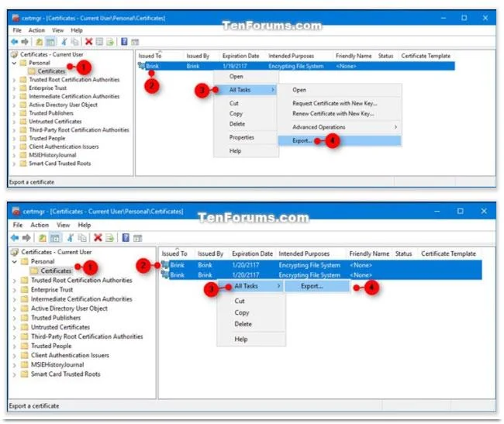Toggle Show/Hide Console Tree in lower certmgr toolbar
Image resolution: width=504 pixels, height=424 pixels.
(x=54, y=238)
